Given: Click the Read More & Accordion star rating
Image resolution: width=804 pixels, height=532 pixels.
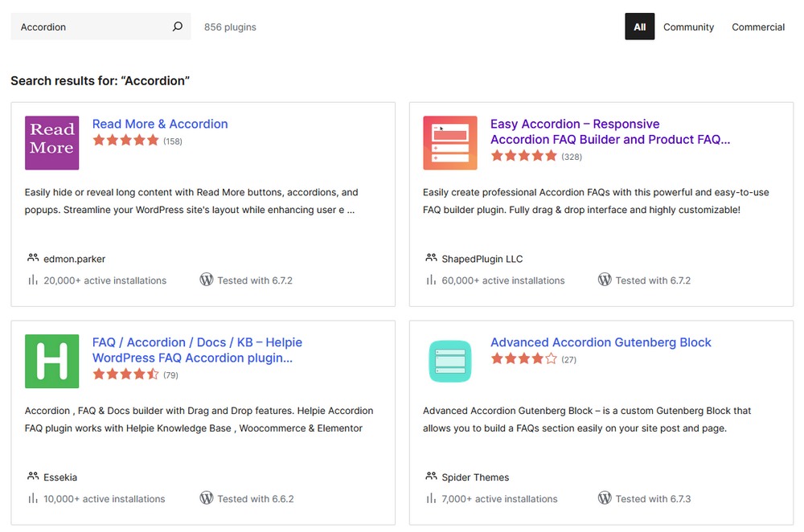Looking at the screenshot, I should tap(125, 141).
